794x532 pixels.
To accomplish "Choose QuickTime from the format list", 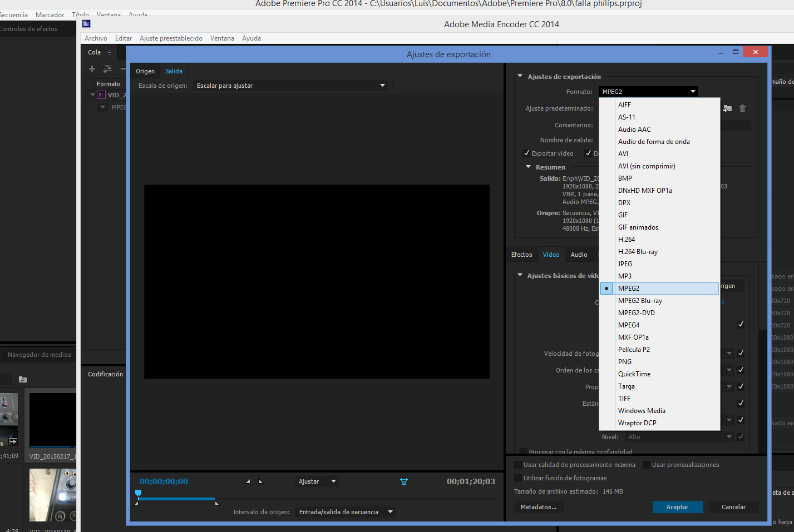I will click(x=659, y=374).
